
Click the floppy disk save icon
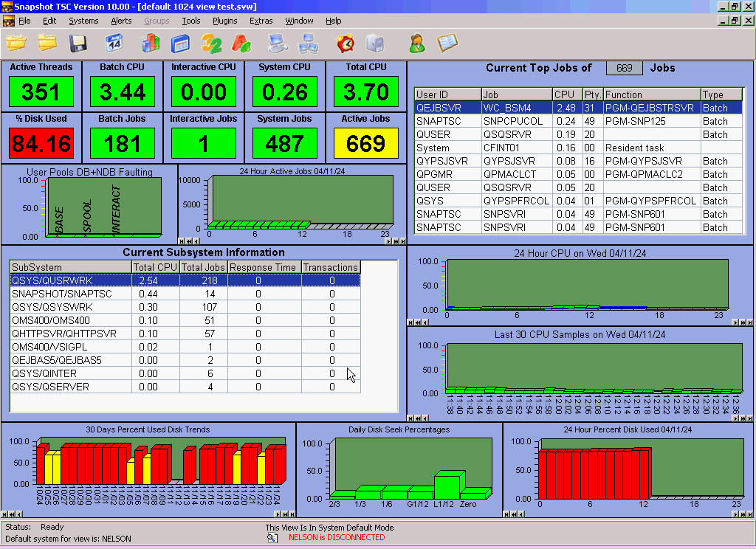(x=78, y=44)
